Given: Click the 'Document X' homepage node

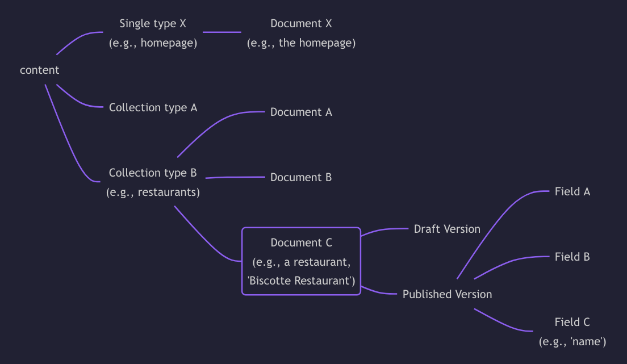Looking at the screenshot, I should (301, 33).
